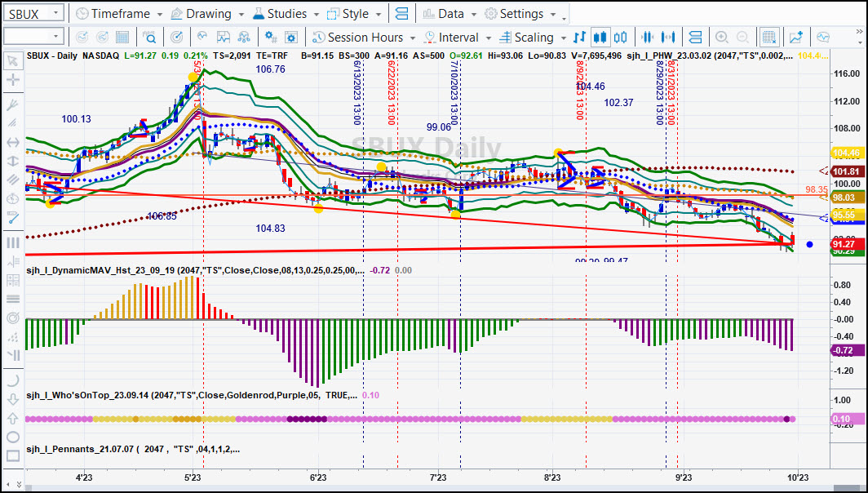Click the bar spacing decrease icon
This screenshot has height=493, width=868.
click(647, 37)
